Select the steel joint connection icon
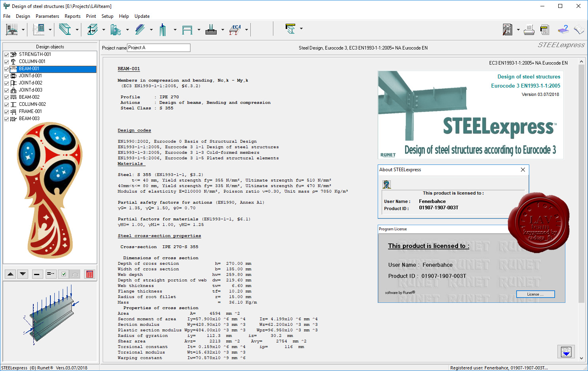 pyautogui.click(x=116, y=29)
